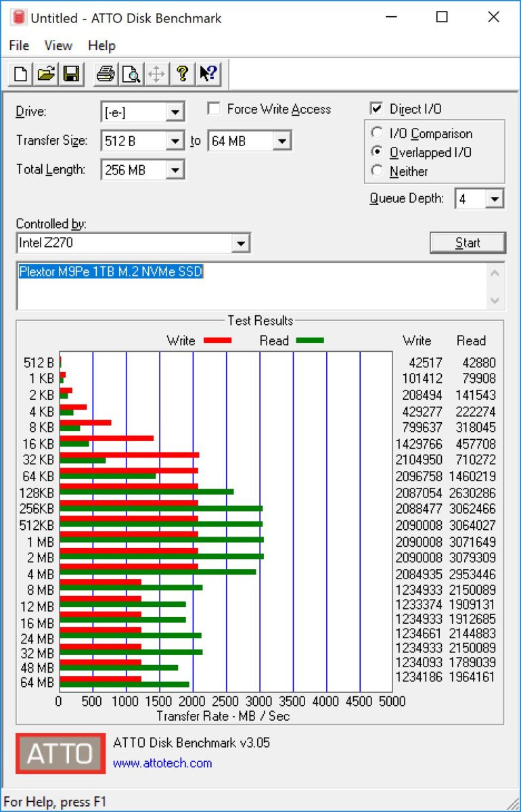Click the context Help arrow-question icon
The image size is (521, 812).
pyautogui.click(x=208, y=74)
